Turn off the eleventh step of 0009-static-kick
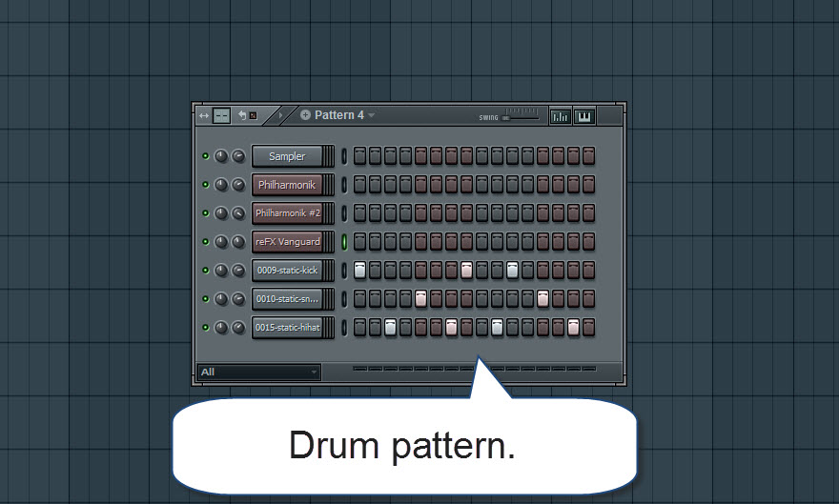 click(513, 271)
